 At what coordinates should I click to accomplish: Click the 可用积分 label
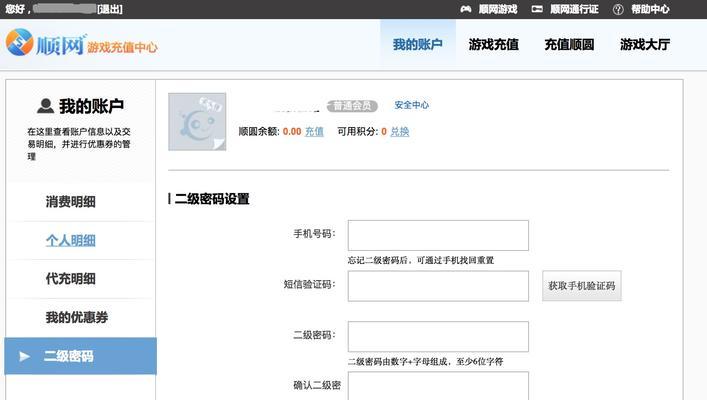click(358, 132)
